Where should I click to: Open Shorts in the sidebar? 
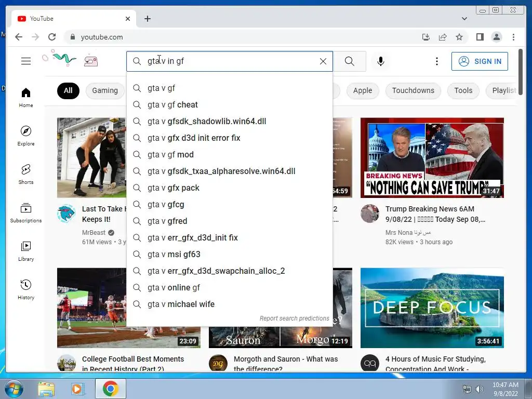click(x=26, y=175)
